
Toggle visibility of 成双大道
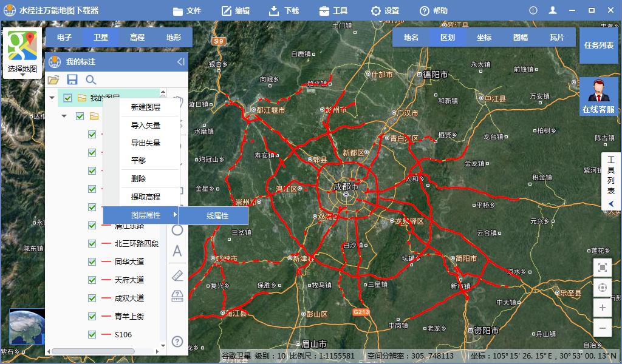(x=91, y=298)
